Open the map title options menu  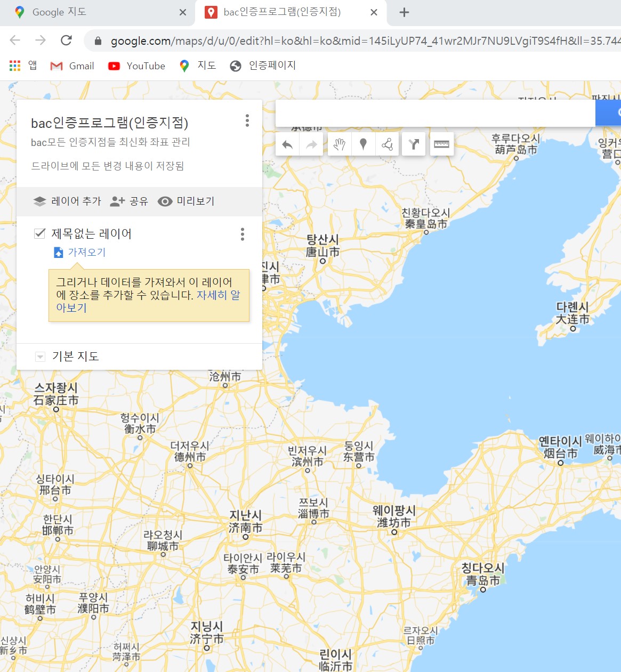click(247, 120)
